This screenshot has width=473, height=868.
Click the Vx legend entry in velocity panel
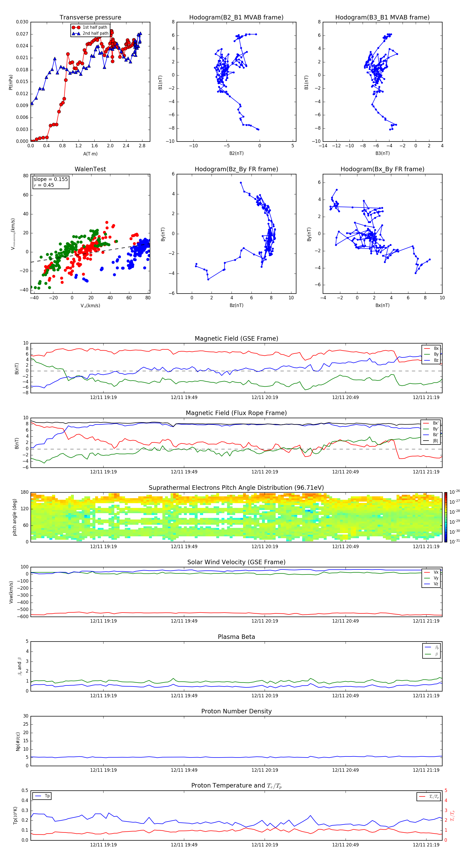point(431,572)
